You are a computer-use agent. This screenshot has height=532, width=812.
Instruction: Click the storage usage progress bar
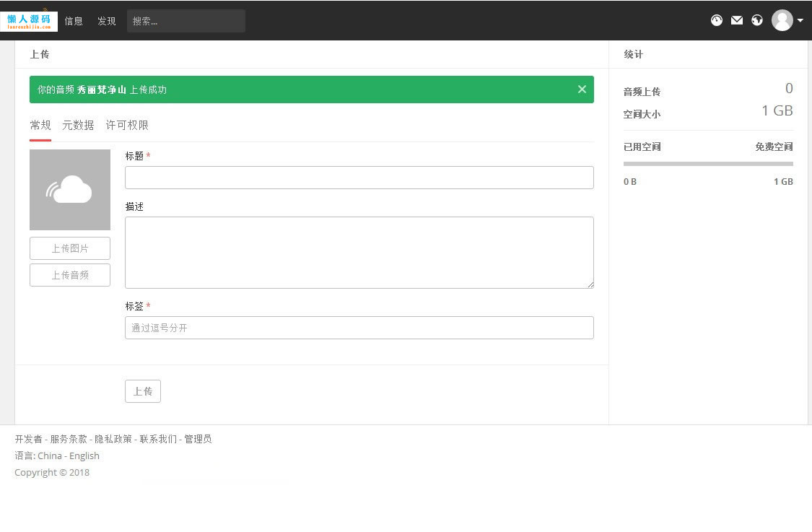click(x=707, y=164)
